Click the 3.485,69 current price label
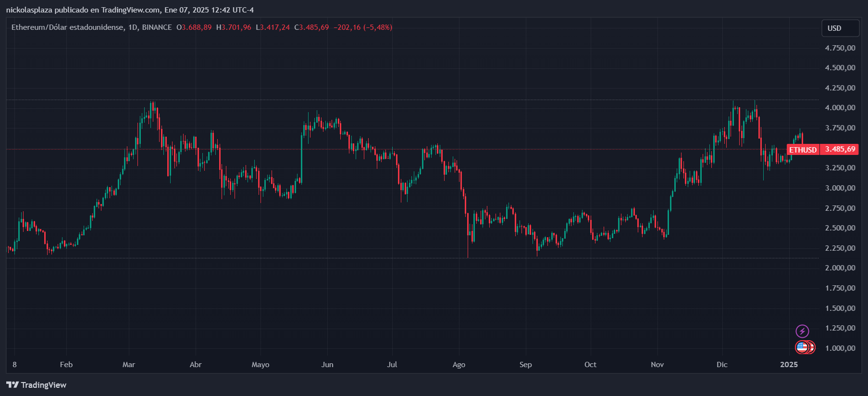 click(840, 149)
